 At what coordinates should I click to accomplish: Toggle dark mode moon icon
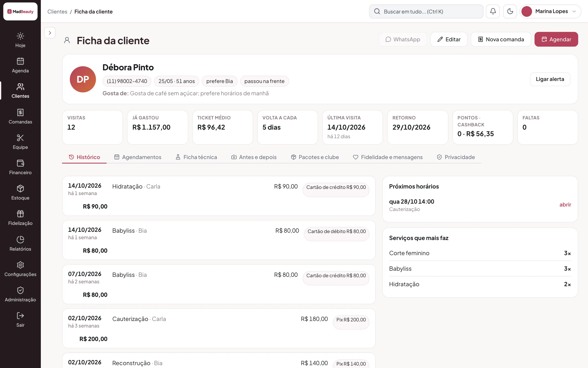510,11
